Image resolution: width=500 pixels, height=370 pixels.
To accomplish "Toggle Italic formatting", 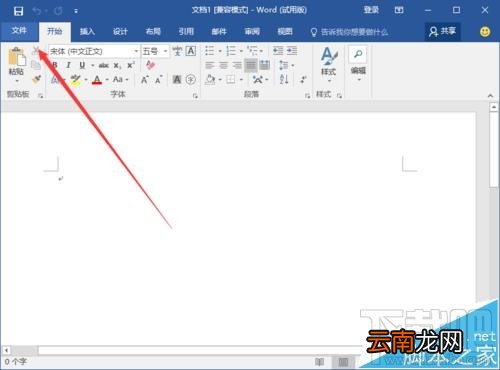I will (68, 65).
